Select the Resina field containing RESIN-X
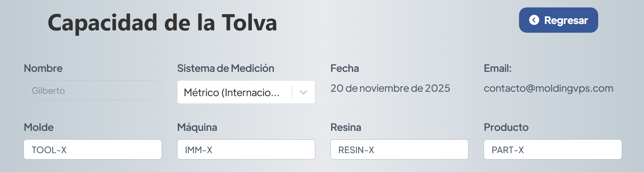The width and height of the screenshot is (644, 172). coord(399,149)
